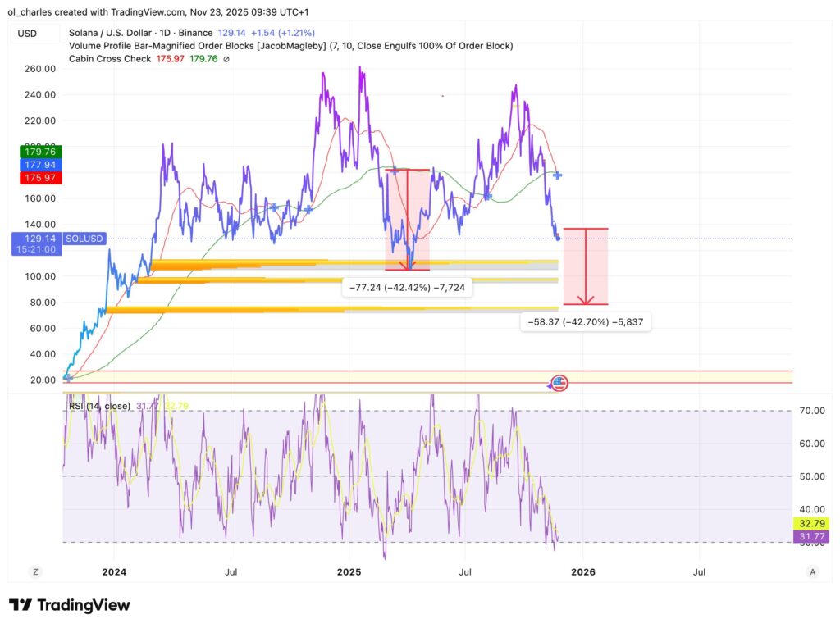840x628 pixels.
Task: Click the -58.37 (-42.70%) measurement label
Action: point(586,322)
